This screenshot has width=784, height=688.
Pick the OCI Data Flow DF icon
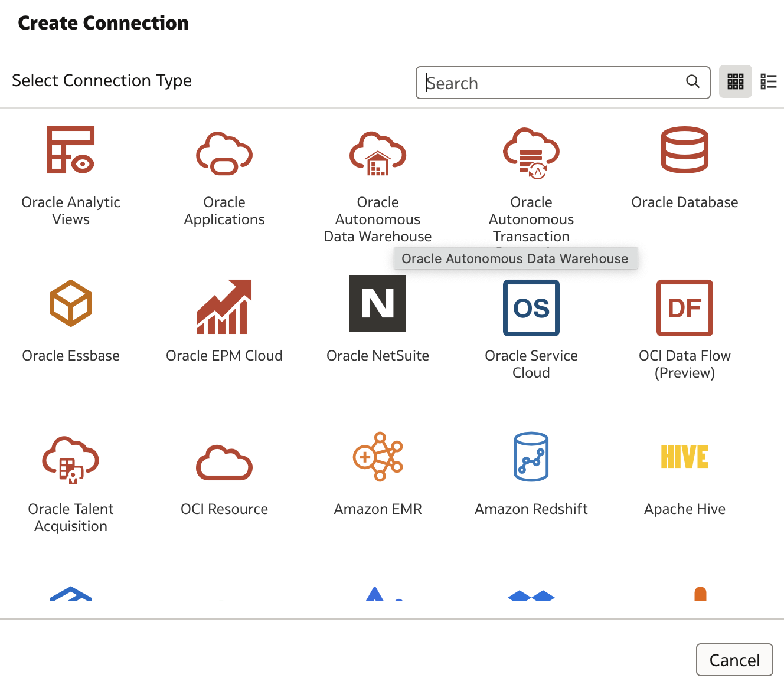pyautogui.click(x=685, y=308)
